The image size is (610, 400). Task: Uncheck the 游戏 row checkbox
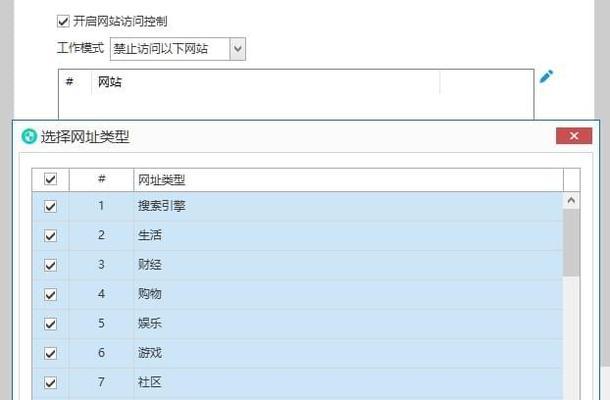pyautogui.click(x=50, y=353)
